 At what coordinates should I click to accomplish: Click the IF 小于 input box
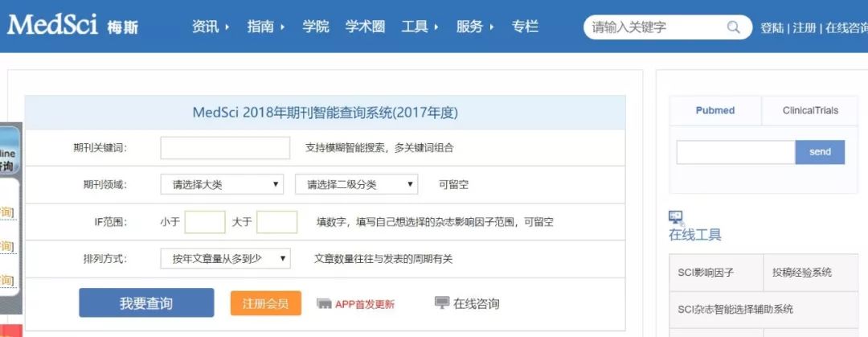pyautogui.click(x=205, y=222)
